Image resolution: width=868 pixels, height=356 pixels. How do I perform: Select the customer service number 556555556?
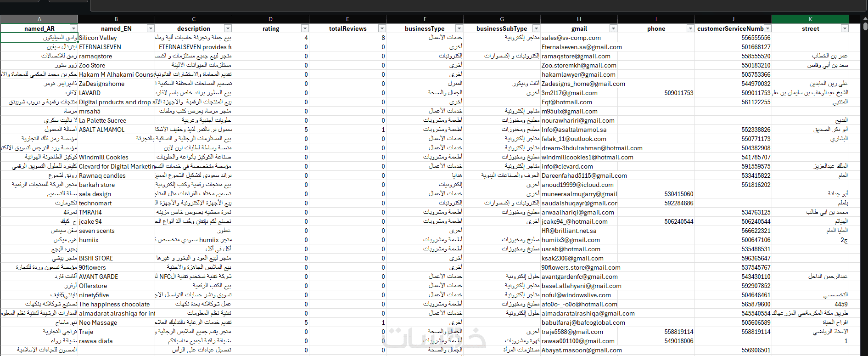[734, 38]
